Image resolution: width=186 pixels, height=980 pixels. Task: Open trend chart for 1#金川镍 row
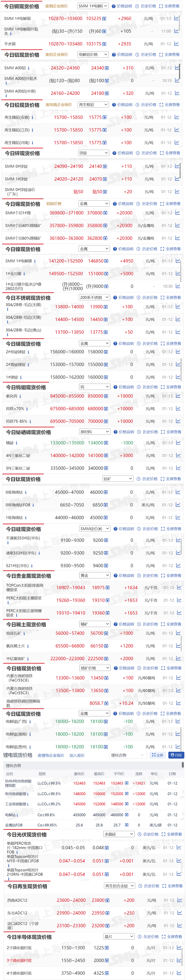click(x=178, y=273)
